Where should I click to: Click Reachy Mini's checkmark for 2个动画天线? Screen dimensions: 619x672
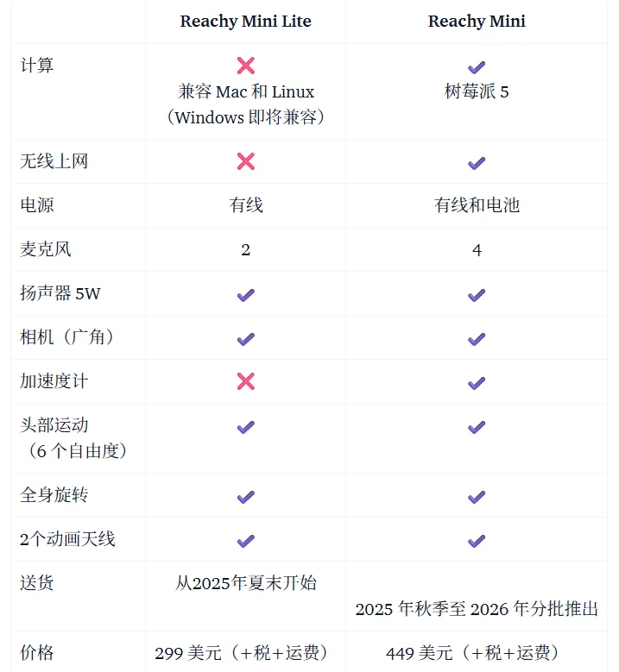pos(477,541)
